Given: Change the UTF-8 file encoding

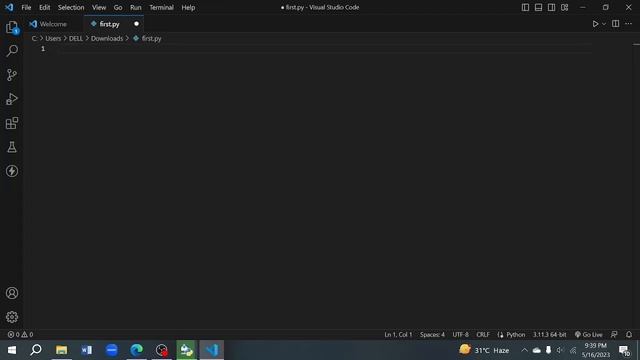Looking at the screenshot, I should (460, 335).
